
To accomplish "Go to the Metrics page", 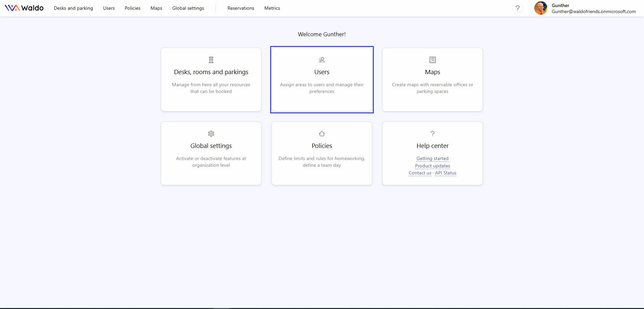I will (272, 8).
